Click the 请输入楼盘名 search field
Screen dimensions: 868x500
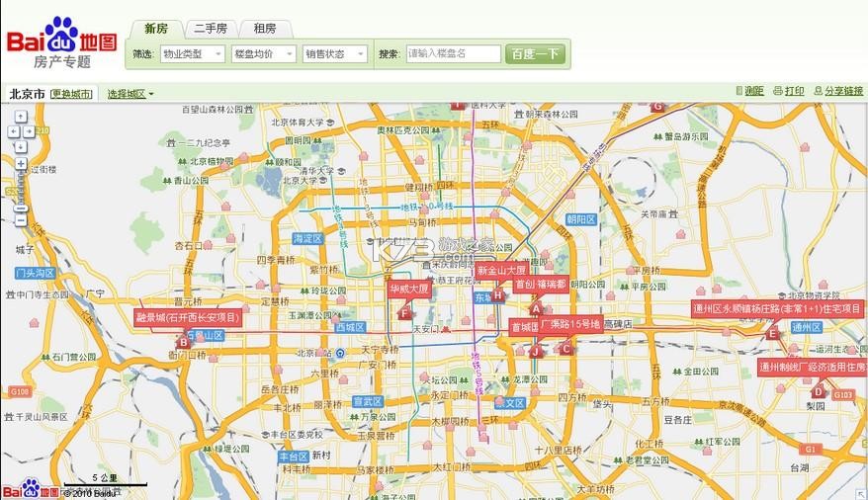pyautogui.click(x=454, y=53)
